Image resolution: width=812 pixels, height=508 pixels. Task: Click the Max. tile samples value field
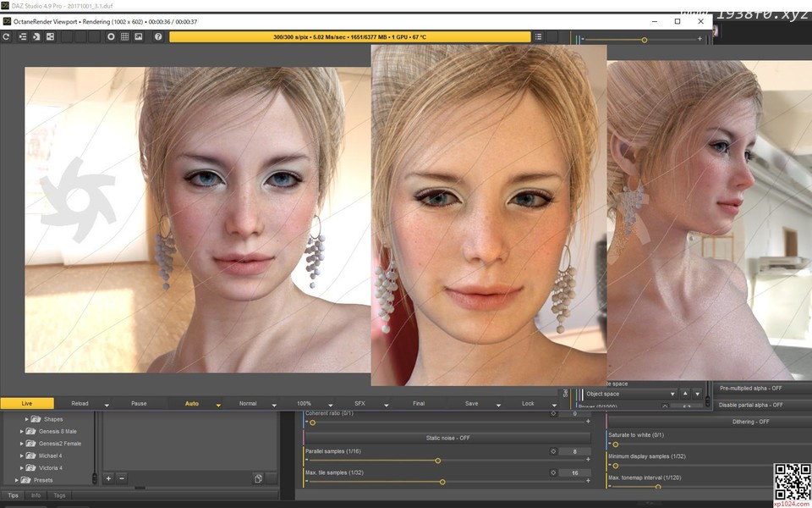(575, 472)
